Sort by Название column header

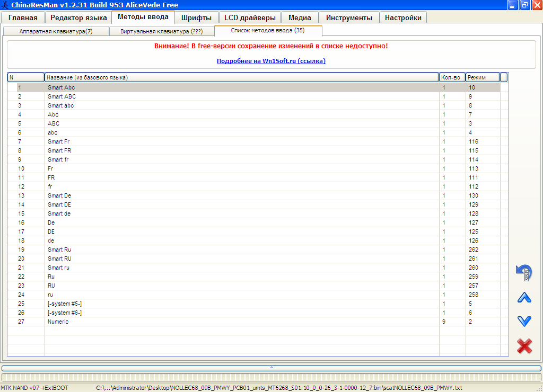pyautogui.click(x=242, y=78)
